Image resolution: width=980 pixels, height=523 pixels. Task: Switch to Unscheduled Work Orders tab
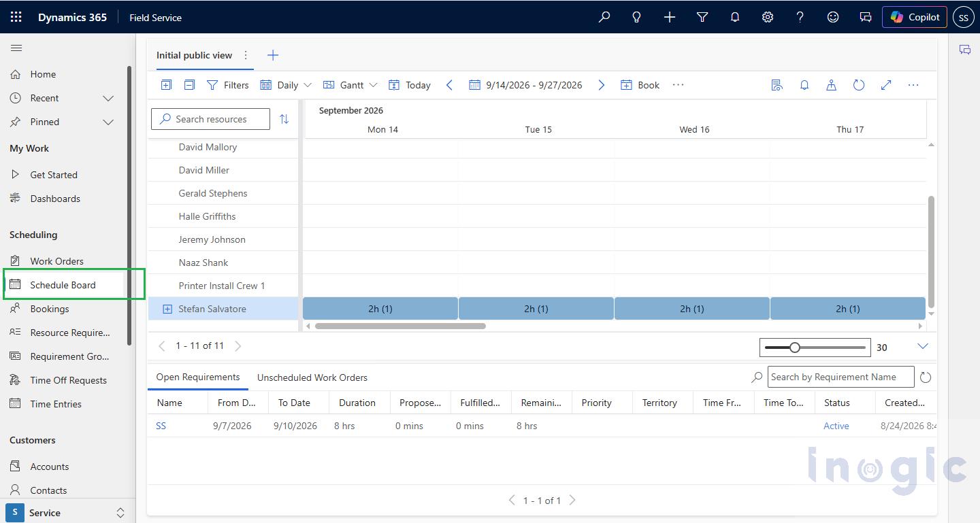(312, 377)
